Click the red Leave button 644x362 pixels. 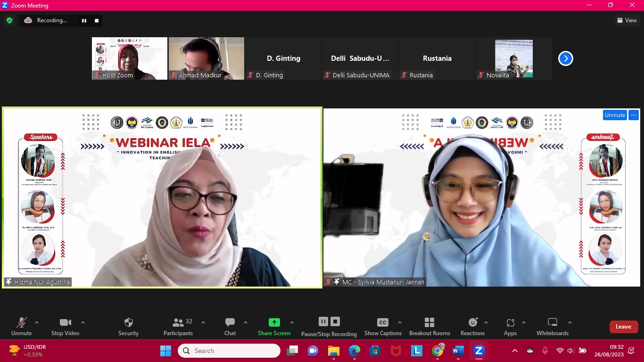click(x=623, y=327)
